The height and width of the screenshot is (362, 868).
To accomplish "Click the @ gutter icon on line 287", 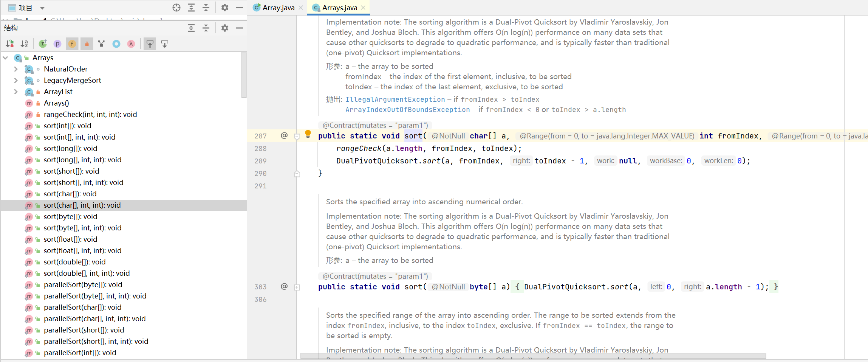I will [284, 135].
